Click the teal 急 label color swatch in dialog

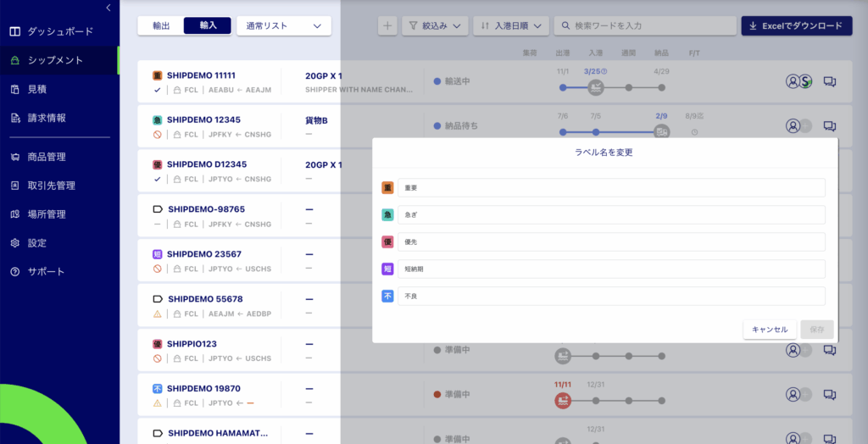point(387,215)
